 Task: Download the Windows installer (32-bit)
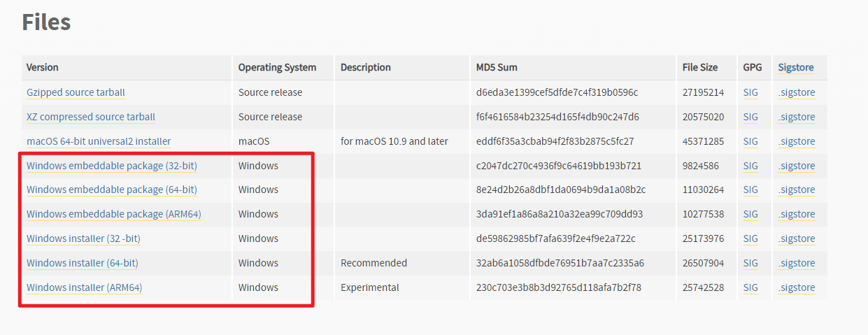click(x=83, y=238)
